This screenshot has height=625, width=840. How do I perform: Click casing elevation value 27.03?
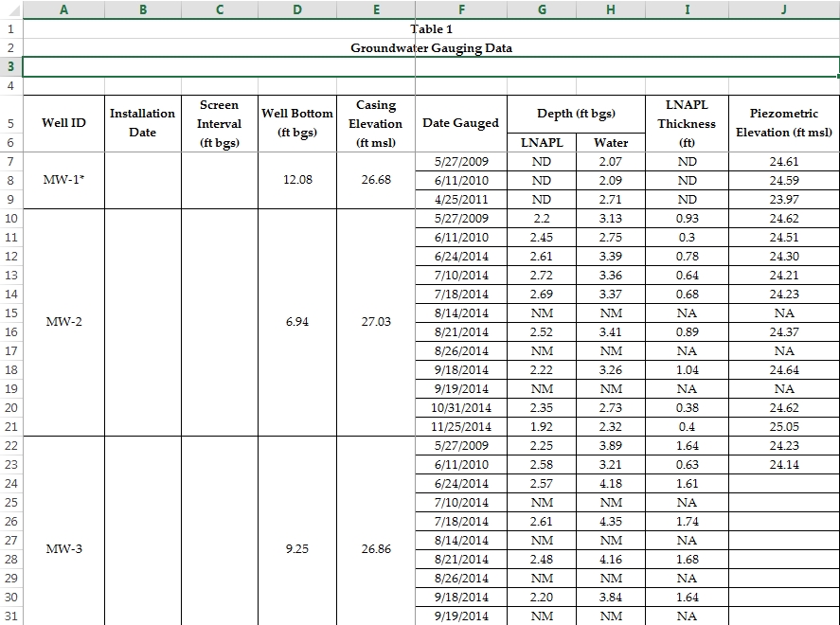click(376, 322)
